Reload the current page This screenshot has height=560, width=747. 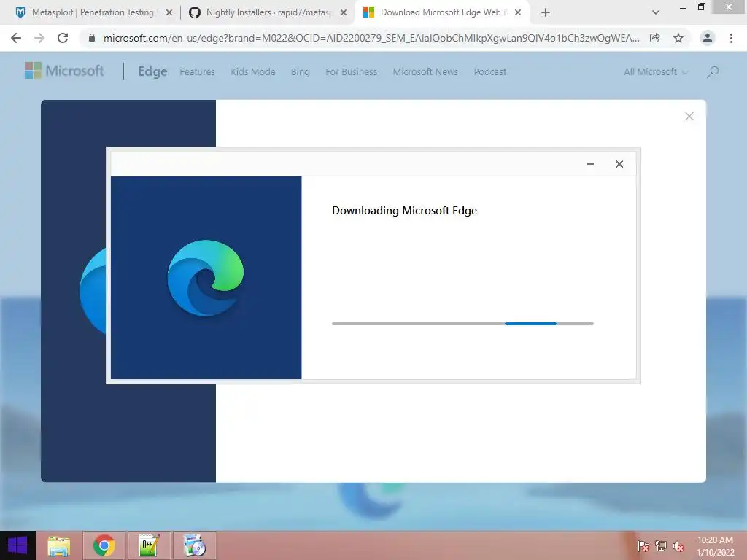pos(63,38)
